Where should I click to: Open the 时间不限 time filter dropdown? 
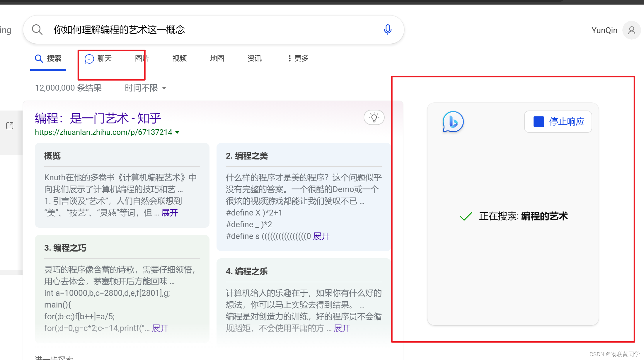145,88
